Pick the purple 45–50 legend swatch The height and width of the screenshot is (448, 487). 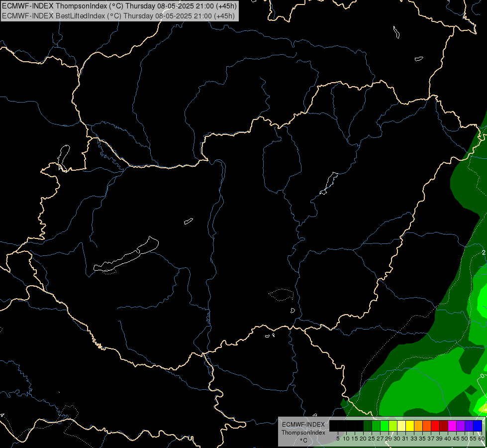pyautogui.click(x=461, y=426)
